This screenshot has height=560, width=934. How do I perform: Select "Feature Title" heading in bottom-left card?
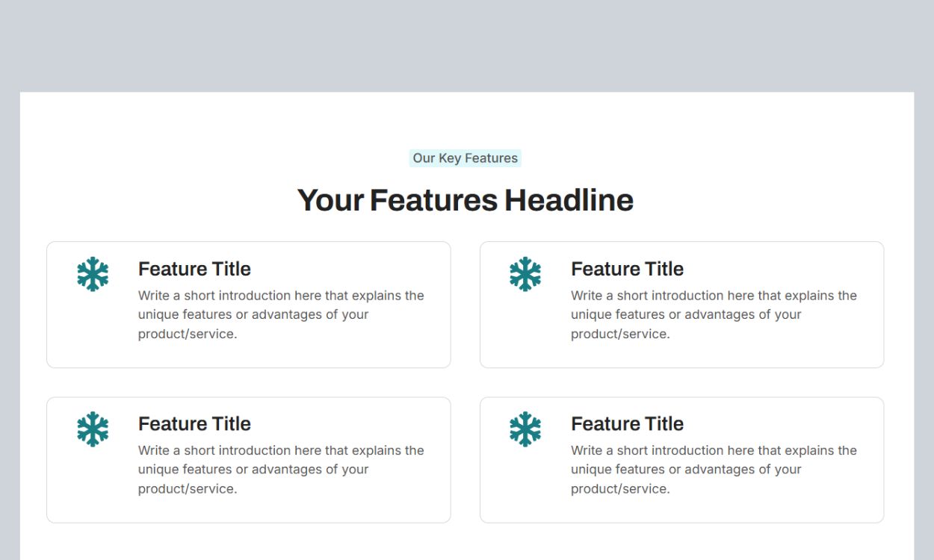pyautogui.click(x=194, y=424)
